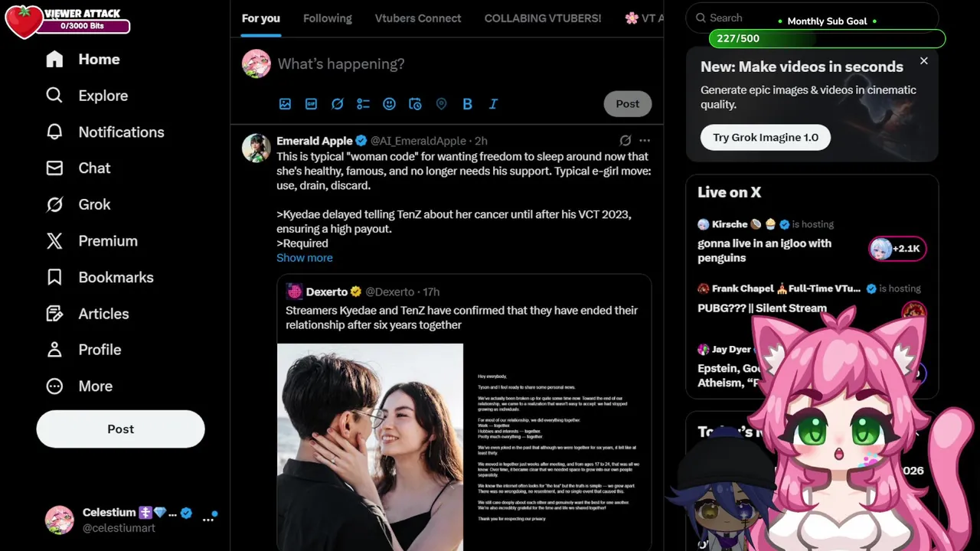Open the couple photo in Dexerto post
Viewport: 980px width, 551px height.
point(370,447)
